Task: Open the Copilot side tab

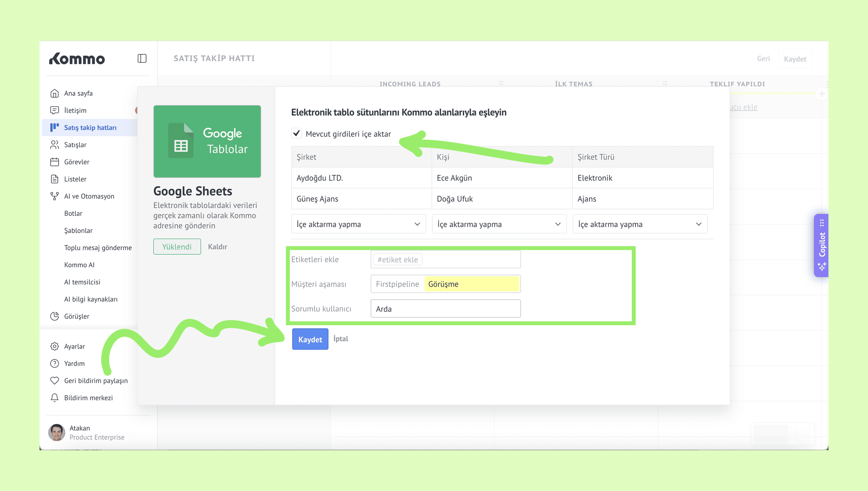Action: [x=821, y=245]
